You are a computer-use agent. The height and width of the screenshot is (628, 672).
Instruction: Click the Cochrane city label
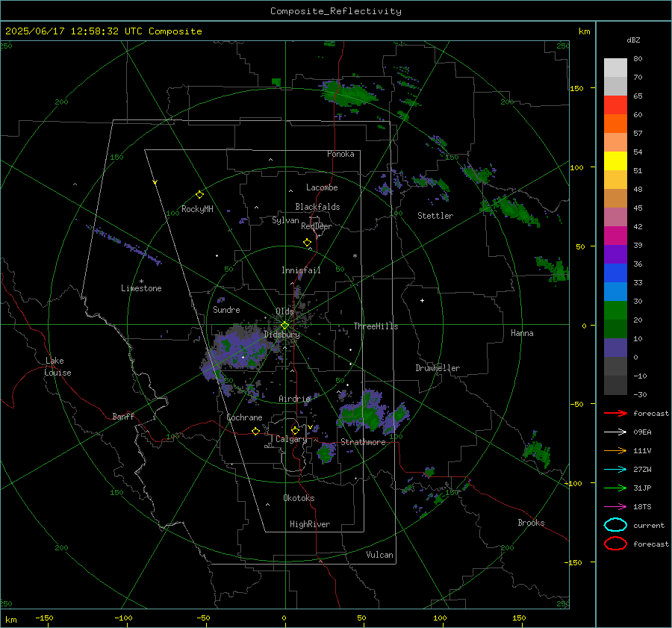pos(244,417)
